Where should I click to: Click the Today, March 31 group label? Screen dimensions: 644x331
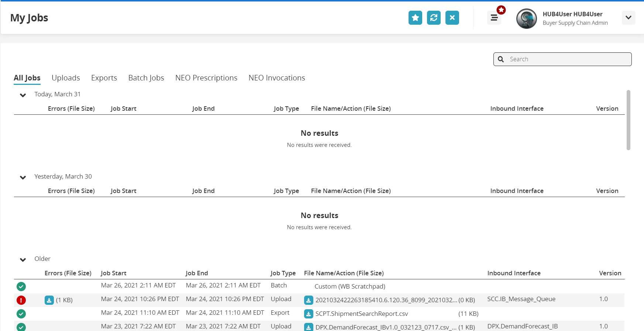58,94
